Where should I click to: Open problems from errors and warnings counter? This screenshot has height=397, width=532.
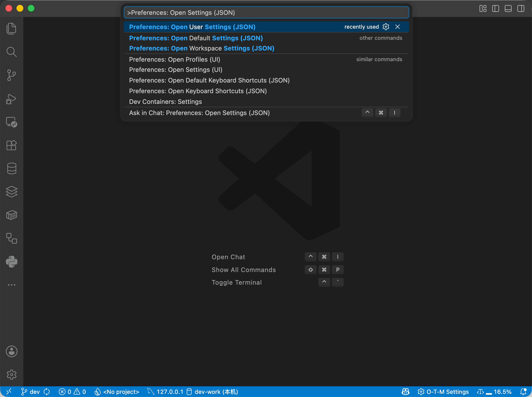coord(72,392)
